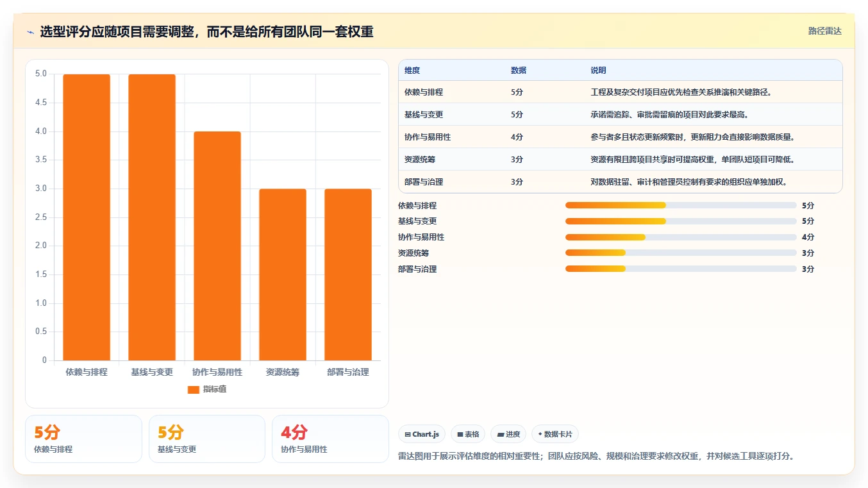868x488 pixels.
Task: Click the 数据卡片 chip
Action: point(555,434)
